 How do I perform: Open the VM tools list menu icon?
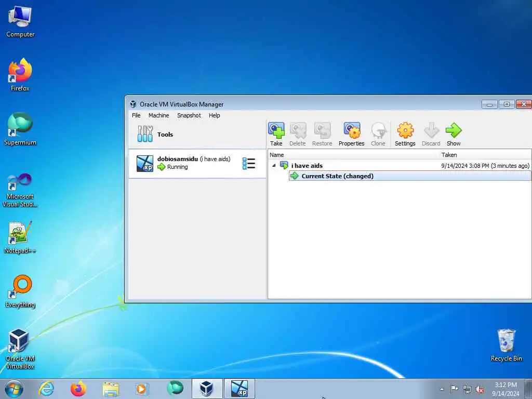pos(249,164)
